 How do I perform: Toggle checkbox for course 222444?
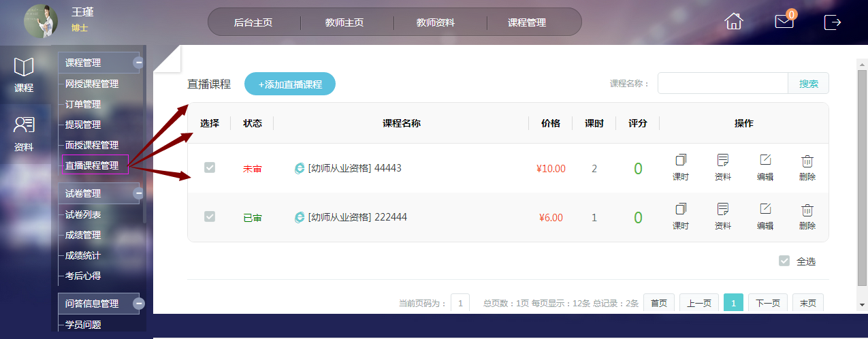210,216
